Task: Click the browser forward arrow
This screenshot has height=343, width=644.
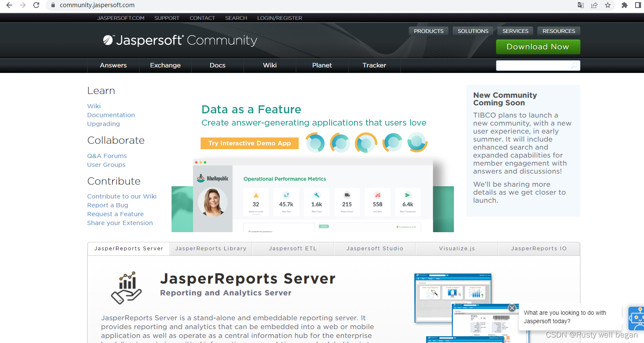Action: [23, 5]
